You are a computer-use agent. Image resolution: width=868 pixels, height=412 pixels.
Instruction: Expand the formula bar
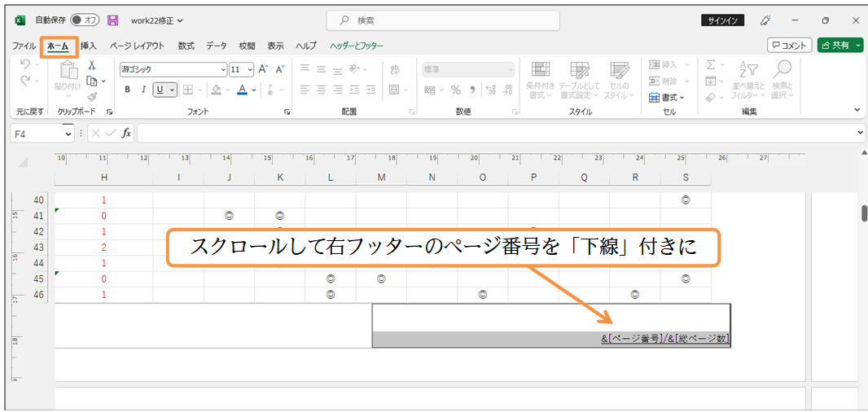coord(860,133)
